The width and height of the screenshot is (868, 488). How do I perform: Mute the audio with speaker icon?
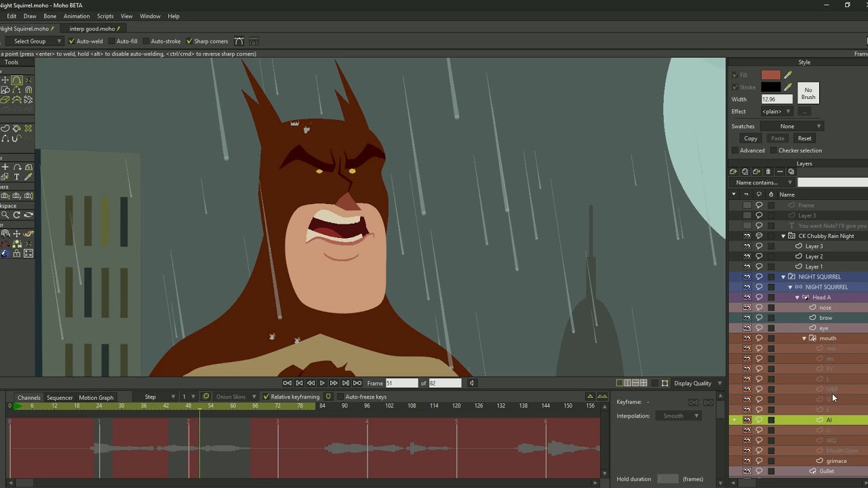point(471,383)
